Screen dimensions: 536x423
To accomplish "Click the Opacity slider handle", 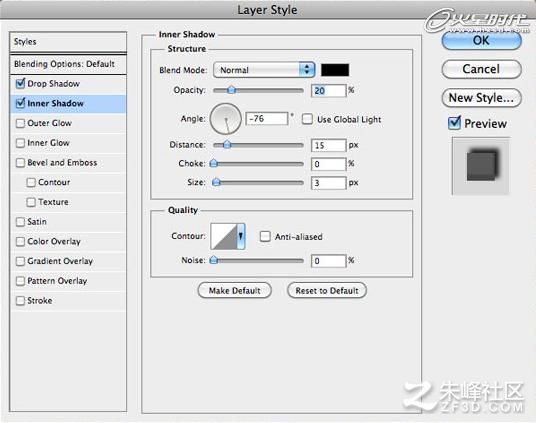I will tap(231, 90).
